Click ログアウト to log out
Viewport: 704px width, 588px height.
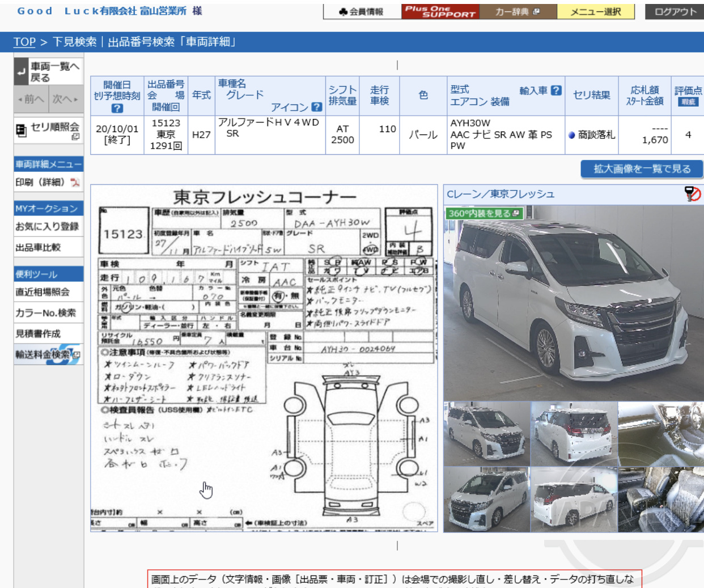(676, 10)
